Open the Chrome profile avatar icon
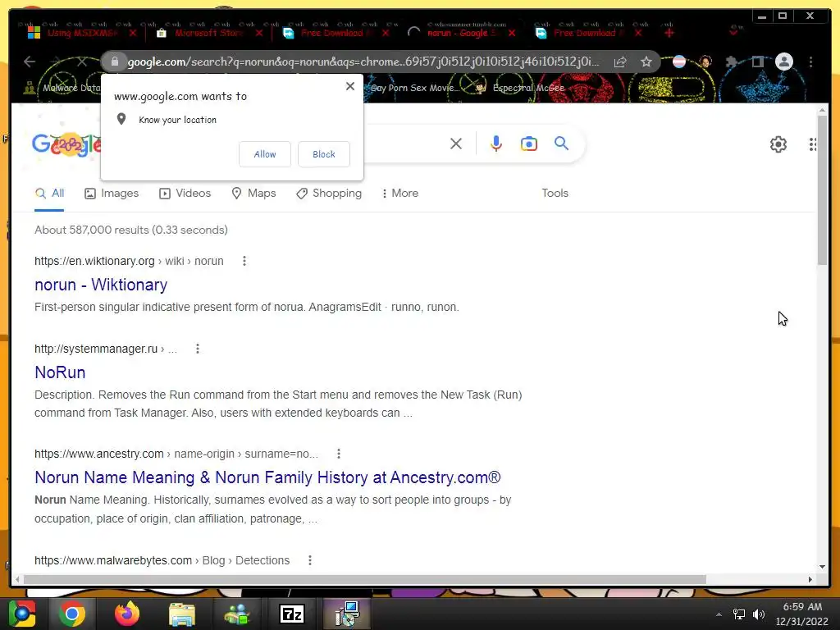The width and height of the screenshot is (840, 630). [x=783, y=62]
